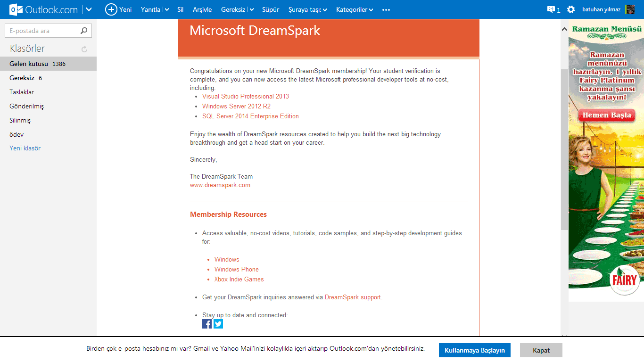Image resolution: width=644 pixels, height=362 pixels.
Task: Click the message vertical scrollbar thumb
Action: tap(564, 149)
